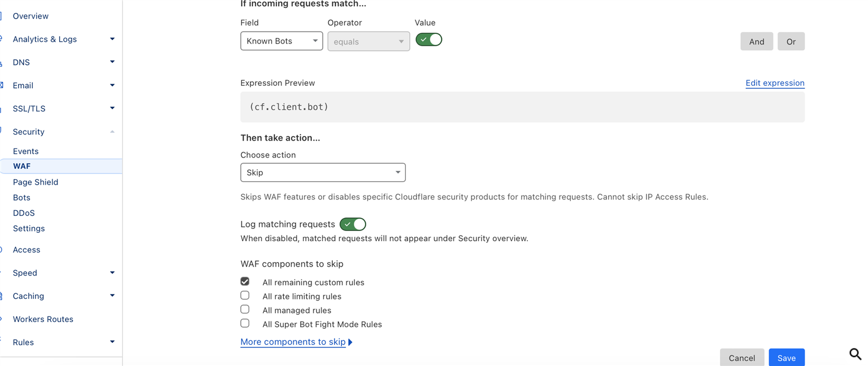This screenshot has height=366, width=868.
Task: Click the Edit expression link
Action: click(775, 83)
